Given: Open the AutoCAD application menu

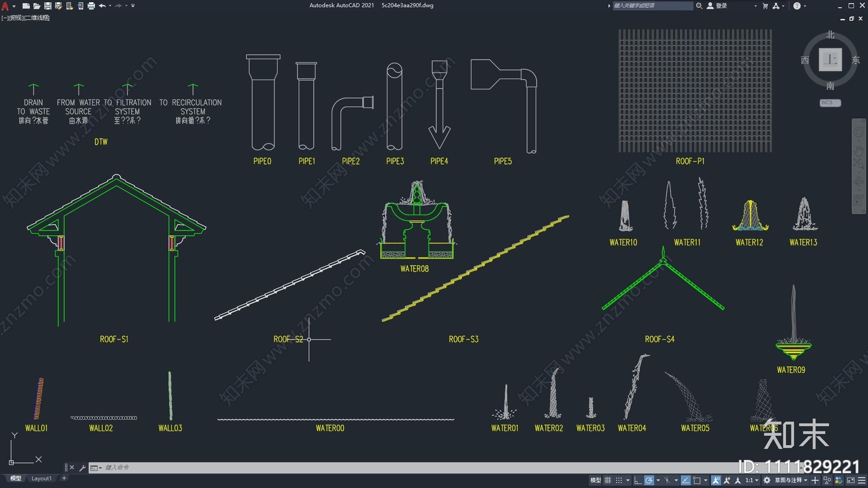Looking at the screenshot, I should pyautogui.click(x=5, y=7).
